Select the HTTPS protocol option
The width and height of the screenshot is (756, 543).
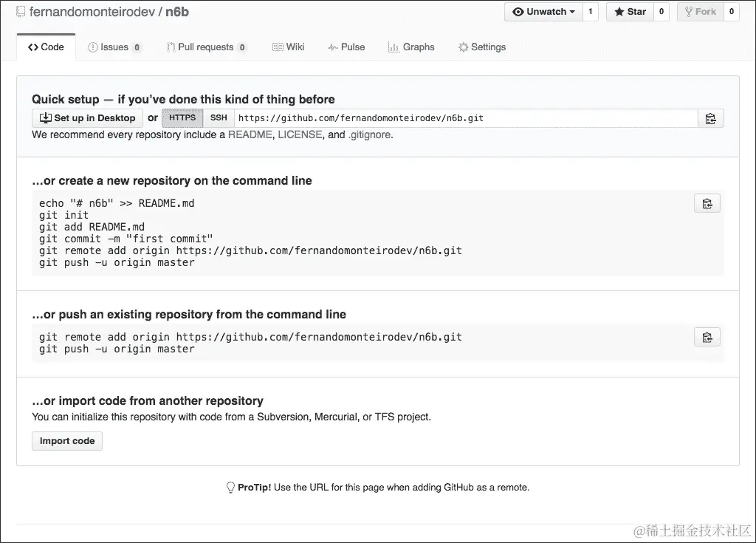pyautogui.click(x=182, y=117)
